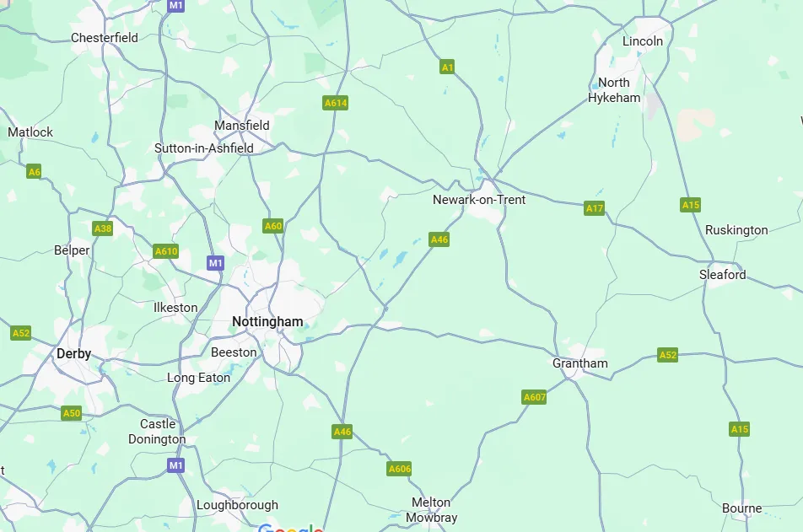The width and height of the screenshot is (803, 532).
Task: Click the A1 road shield marker
Action: (447, 67)
